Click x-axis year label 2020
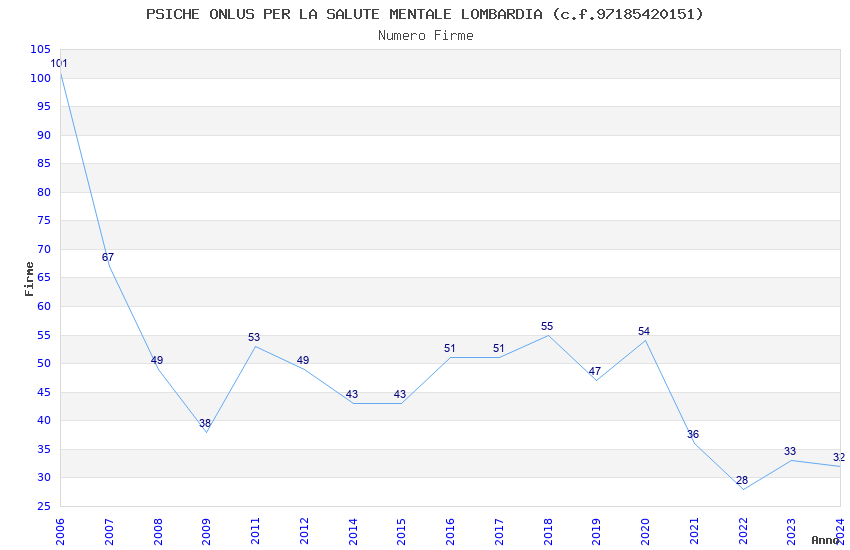 [x=646, y=531]
